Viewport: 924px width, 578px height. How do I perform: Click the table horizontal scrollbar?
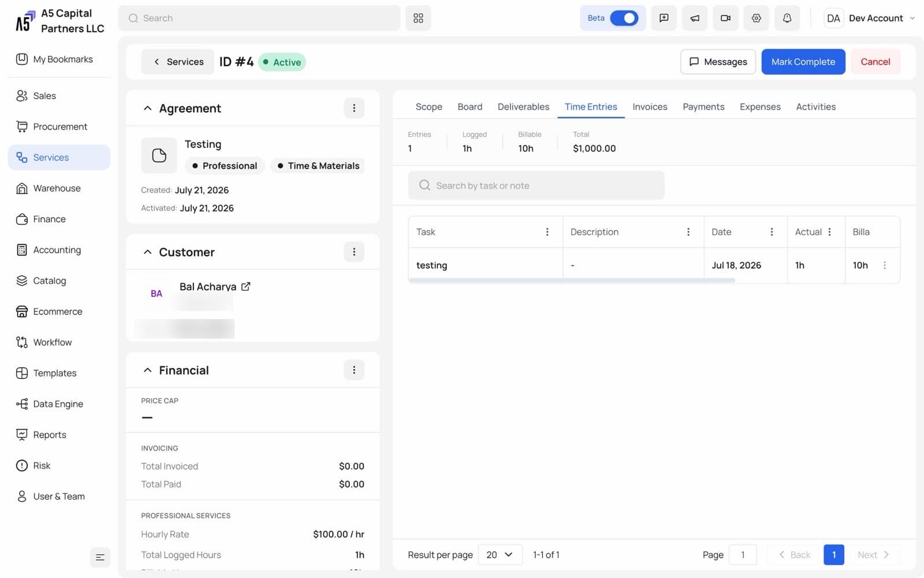572,280
